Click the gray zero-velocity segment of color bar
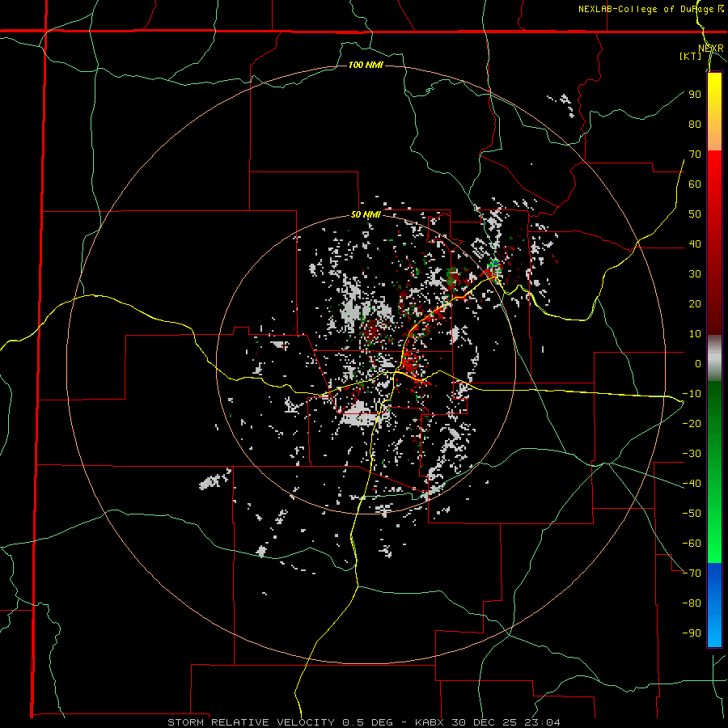This screenshot has width=728, height=728. 714,358
